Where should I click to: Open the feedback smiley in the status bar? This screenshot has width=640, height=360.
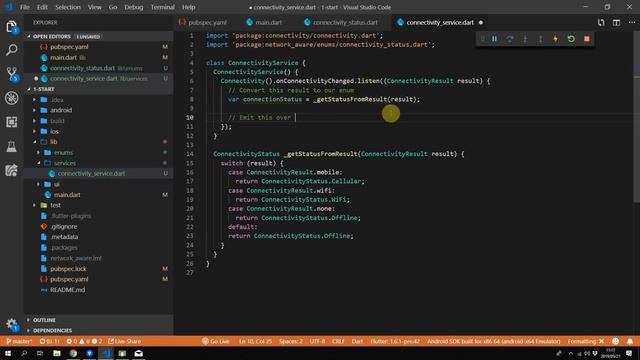click(x=615, y=341)
